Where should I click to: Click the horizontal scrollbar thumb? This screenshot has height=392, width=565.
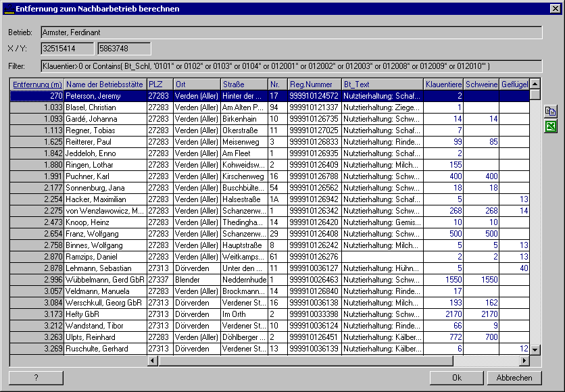(x=305, y=360)
